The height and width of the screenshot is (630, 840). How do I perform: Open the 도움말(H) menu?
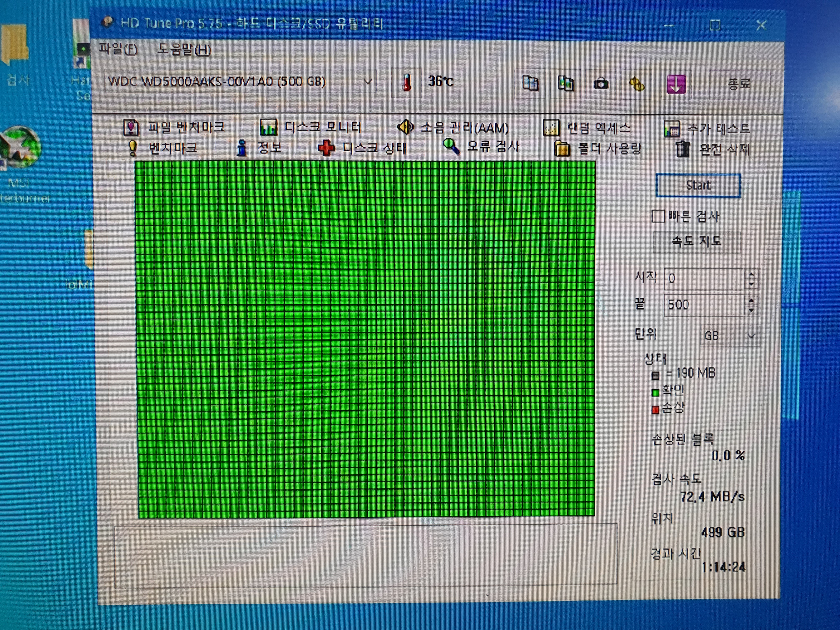pos(185,49)
